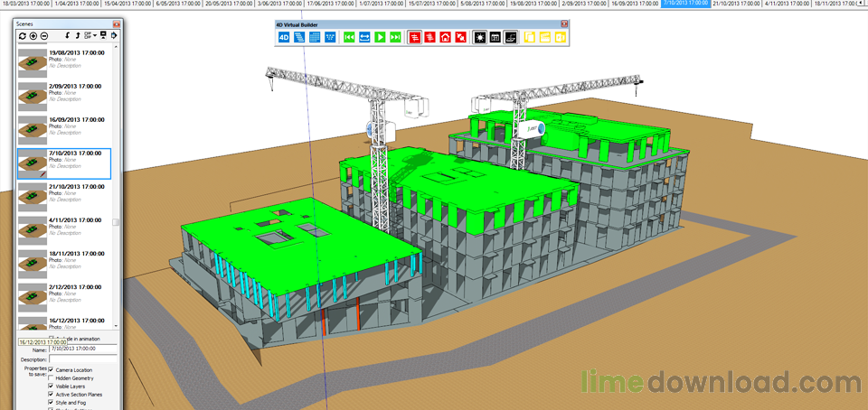Screen dimensions: 868x410
Task: Click the blue 4D icon in toolbar
Action: pos(283,38)
